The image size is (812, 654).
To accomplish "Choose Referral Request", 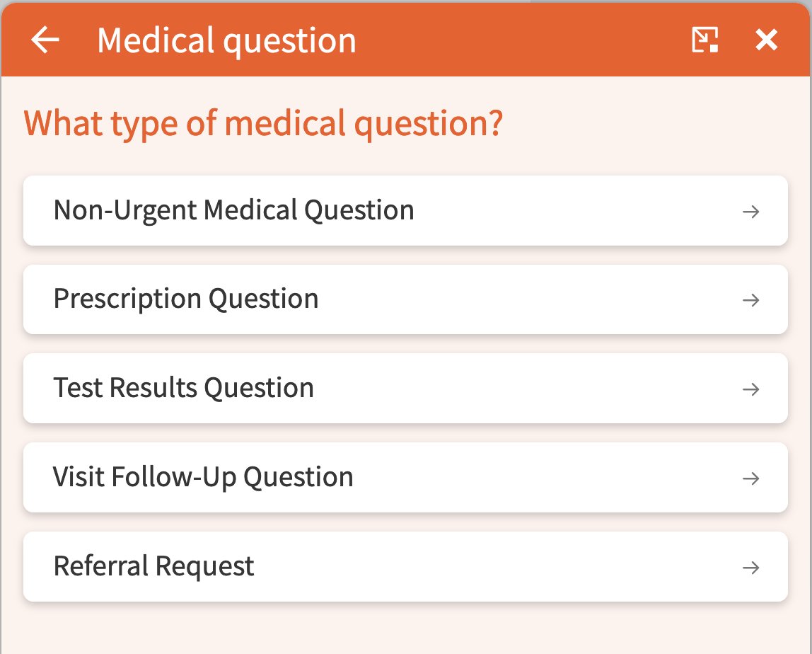I will point(405,566).
